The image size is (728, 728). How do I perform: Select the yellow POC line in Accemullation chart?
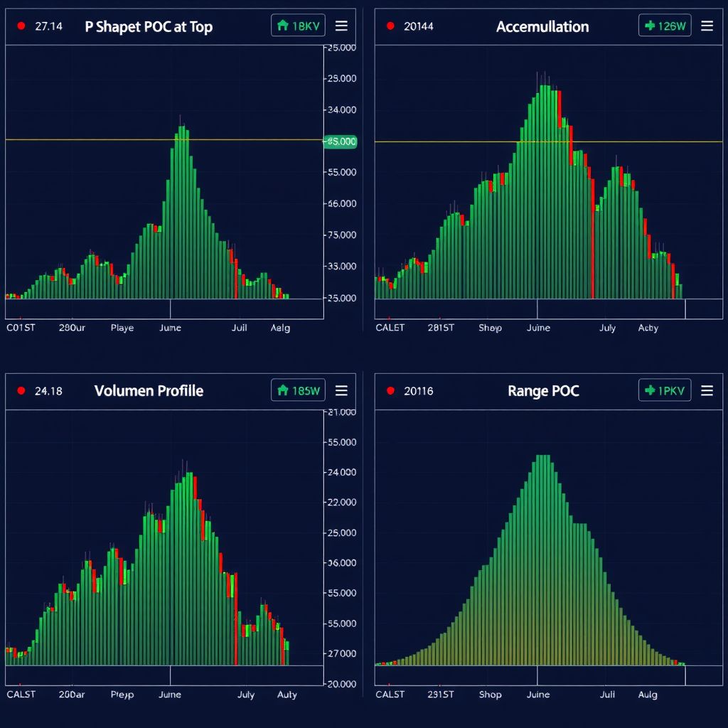click(x=455, y=141)
